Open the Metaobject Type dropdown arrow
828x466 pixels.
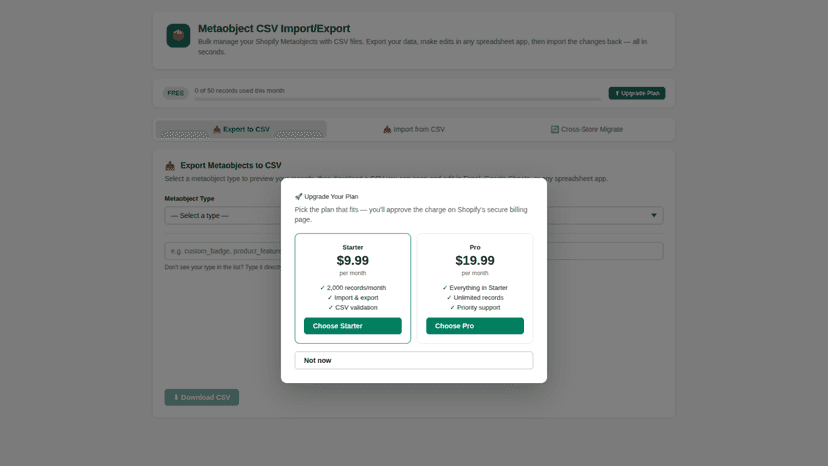coord(654,216)
